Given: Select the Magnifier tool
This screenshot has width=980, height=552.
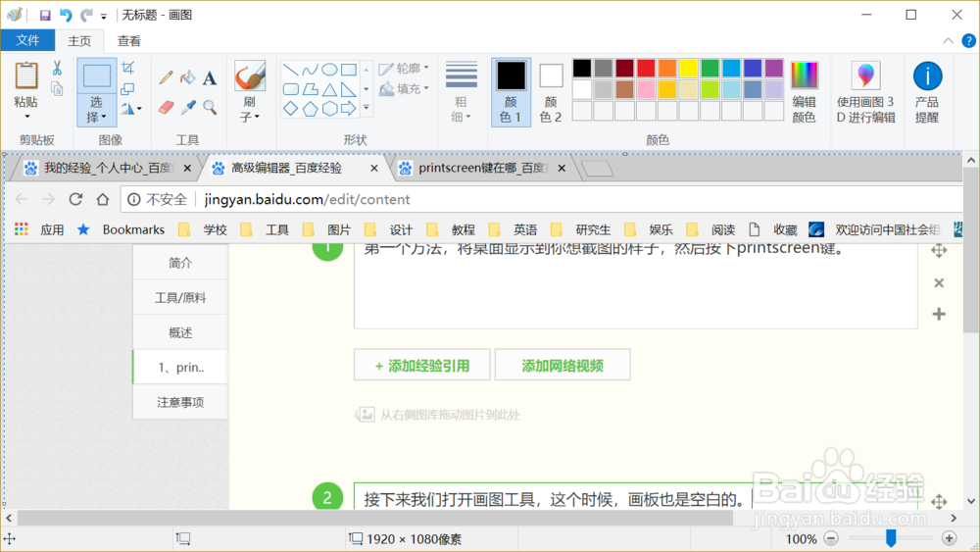Looking at the screenshot, I should 210,107.
